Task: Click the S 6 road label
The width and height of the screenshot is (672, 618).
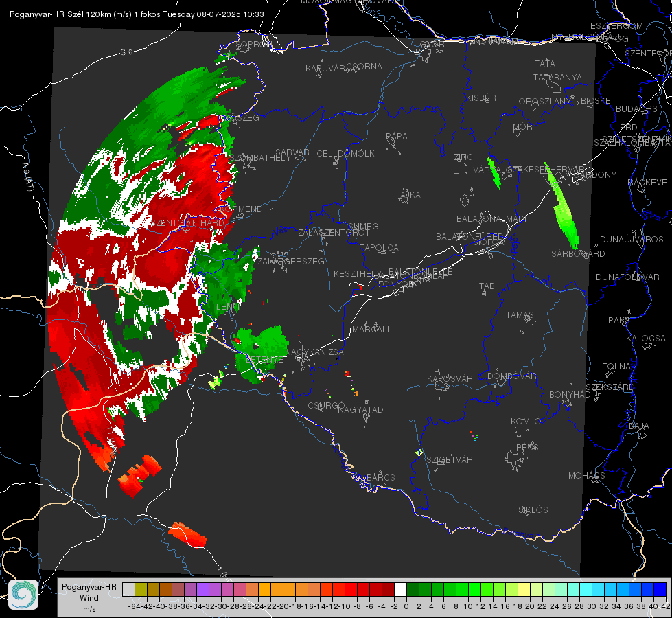Action: 126,52
